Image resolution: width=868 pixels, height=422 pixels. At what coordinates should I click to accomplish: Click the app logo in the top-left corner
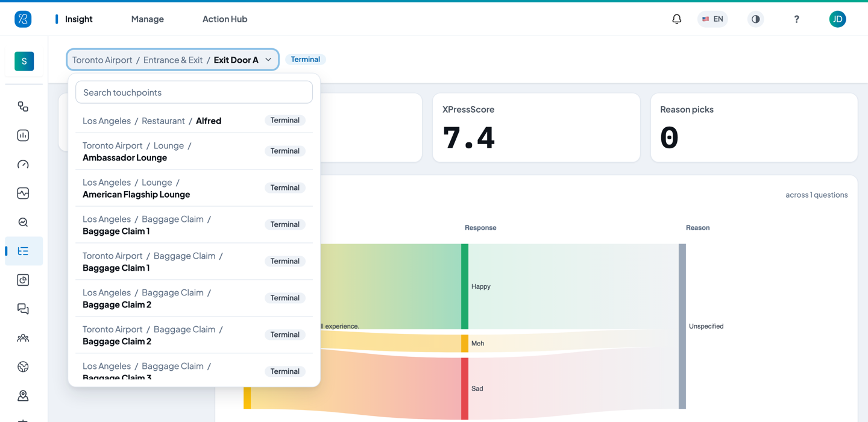pyautogui.click(x=23, y=19)
